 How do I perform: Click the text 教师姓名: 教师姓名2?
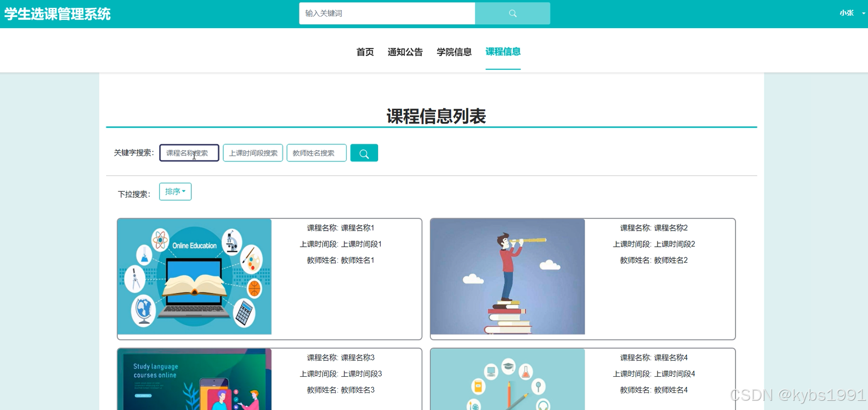pyautogui.click(x=654, y=260)
